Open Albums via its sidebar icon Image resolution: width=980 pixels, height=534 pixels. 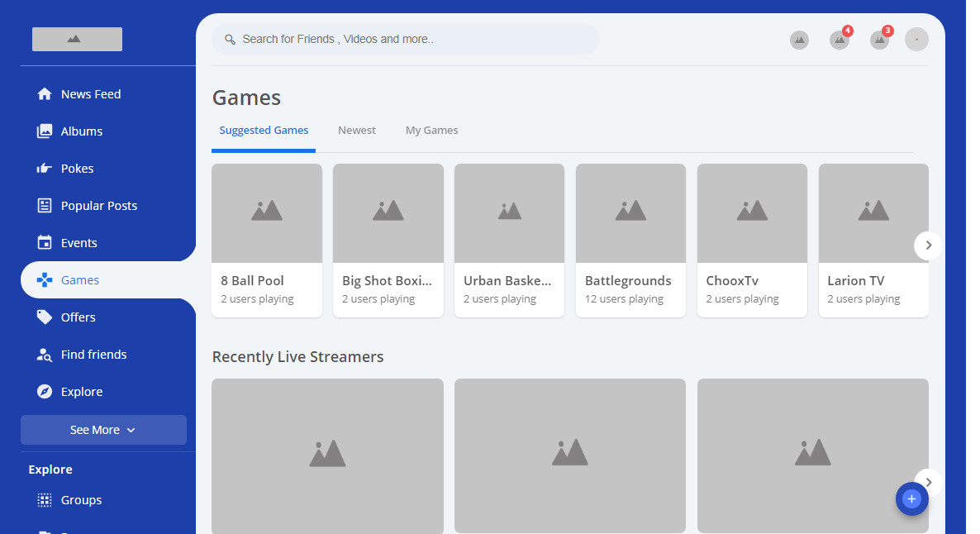(45, 131)
